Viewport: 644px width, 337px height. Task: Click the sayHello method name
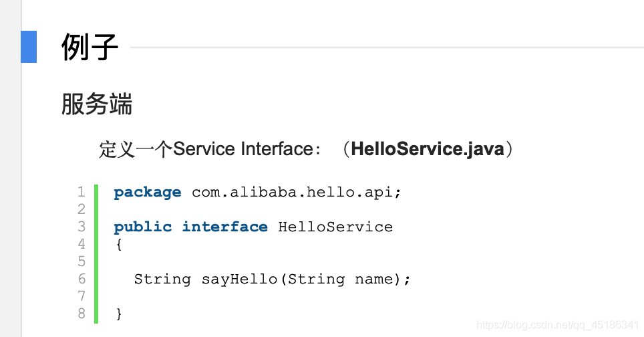[239, 279]
